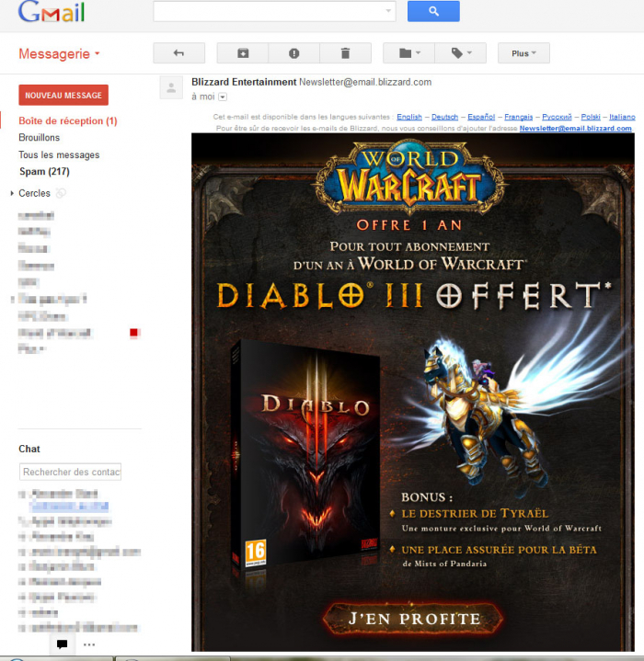The image size is (644, 661).
Task: Show details arrow next to 'à moi'
Action: click(223, 97)
